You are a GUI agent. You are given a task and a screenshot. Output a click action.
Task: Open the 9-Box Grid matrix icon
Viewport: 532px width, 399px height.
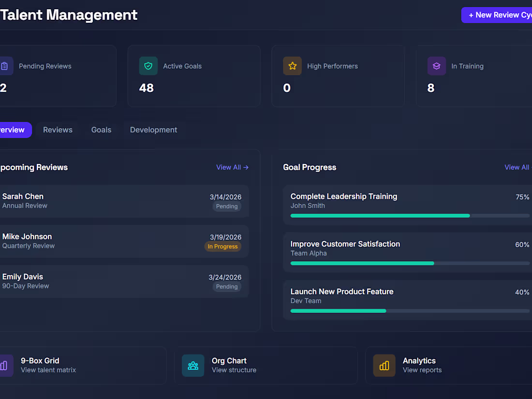coord(4,366)
